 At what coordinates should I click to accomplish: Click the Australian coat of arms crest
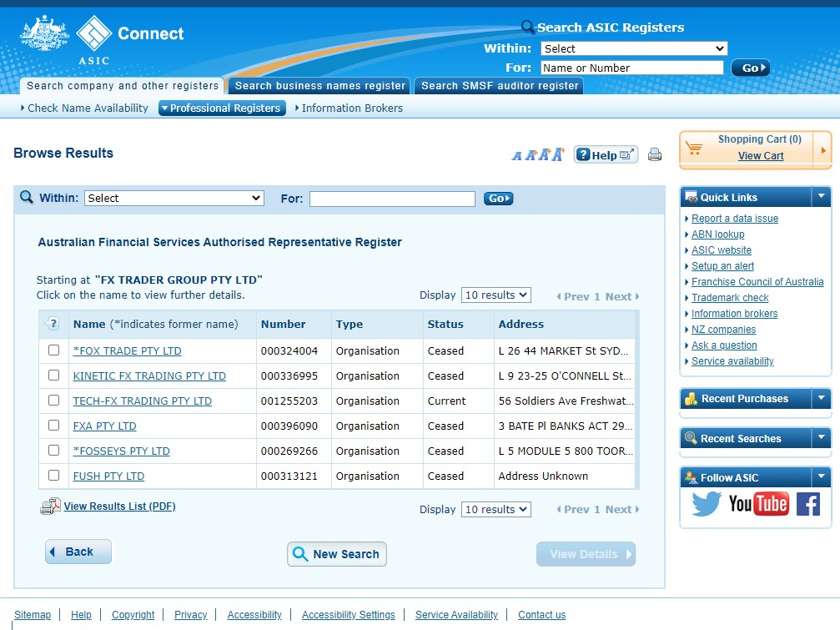tap(44, 33)
